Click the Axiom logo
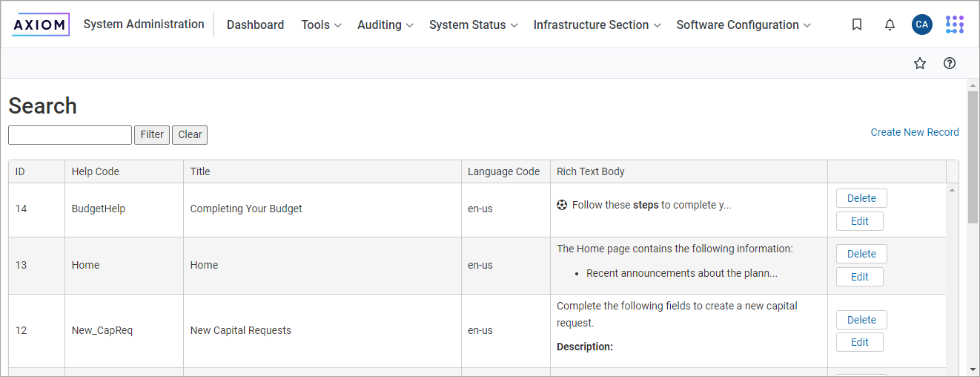980x377 pixels. click(41, 24)
